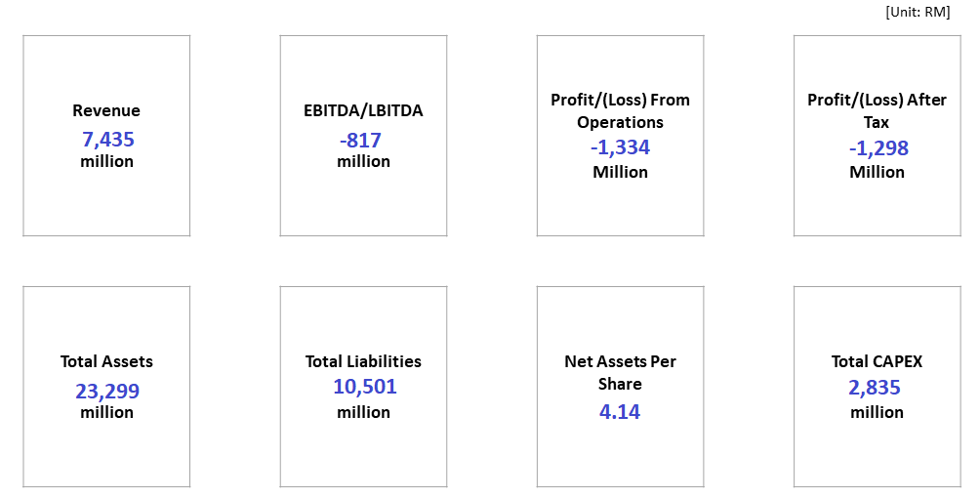Click the EBITDA/LBITDA card heading

(x=363, y=111)
